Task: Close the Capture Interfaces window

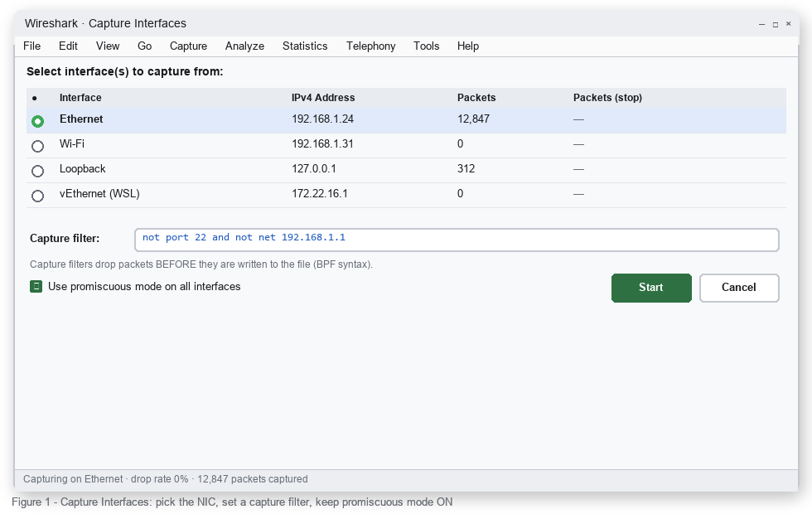Action: (789, 24)
